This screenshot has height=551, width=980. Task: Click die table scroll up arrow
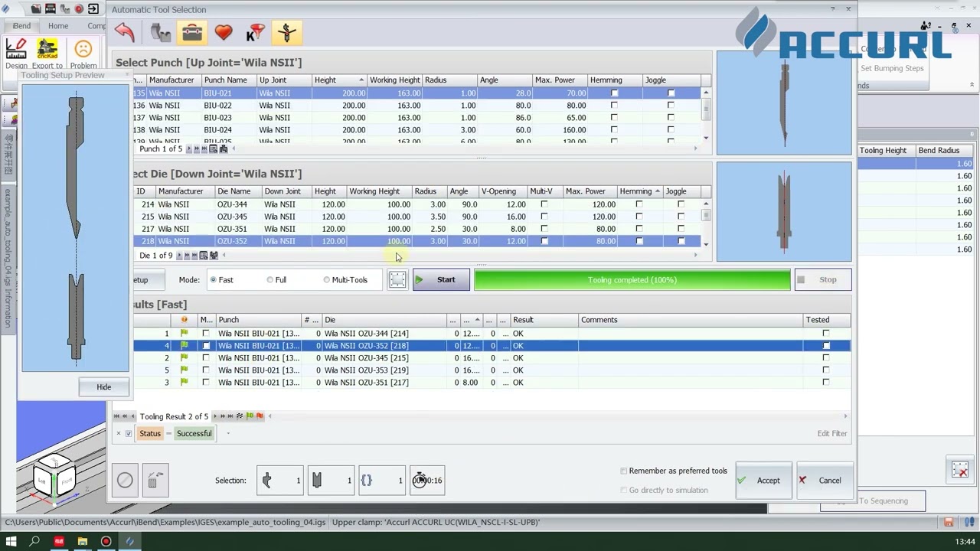(706, 204)
